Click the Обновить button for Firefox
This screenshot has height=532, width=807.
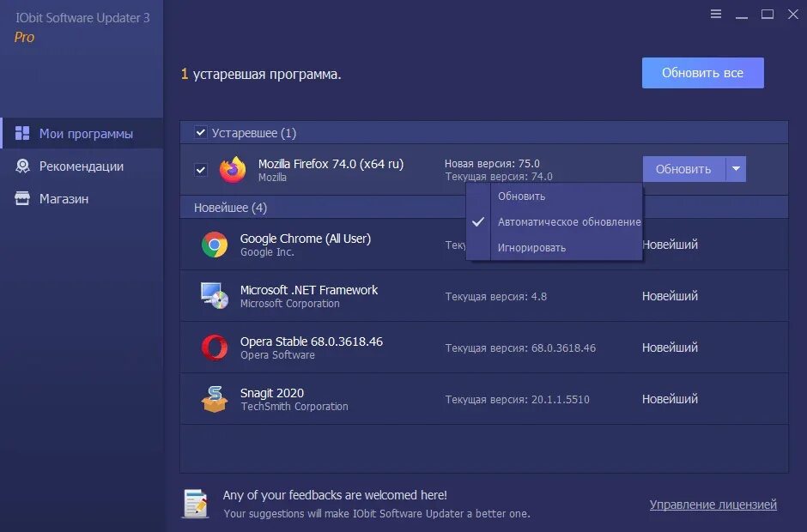(683, 169)
